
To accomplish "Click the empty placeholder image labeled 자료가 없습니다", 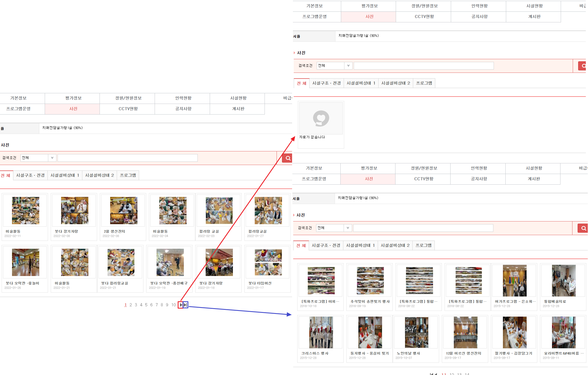I will tap(321, 119).
